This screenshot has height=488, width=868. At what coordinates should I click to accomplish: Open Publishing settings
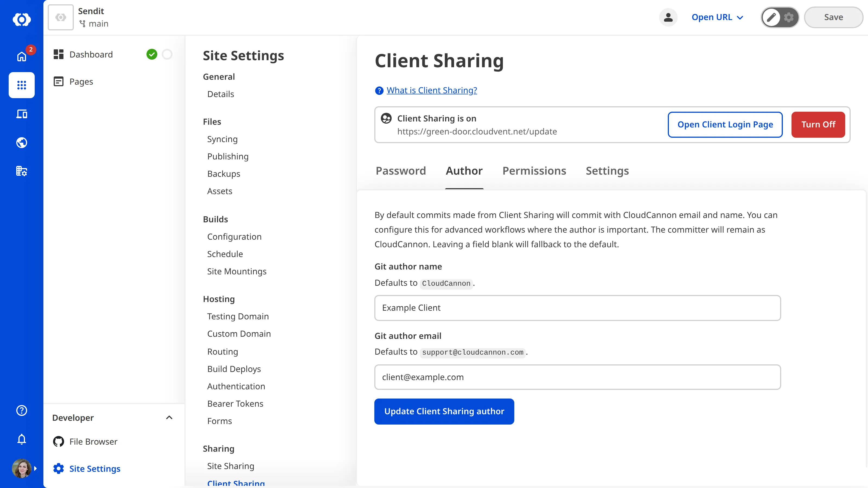(x=228, y=157)
